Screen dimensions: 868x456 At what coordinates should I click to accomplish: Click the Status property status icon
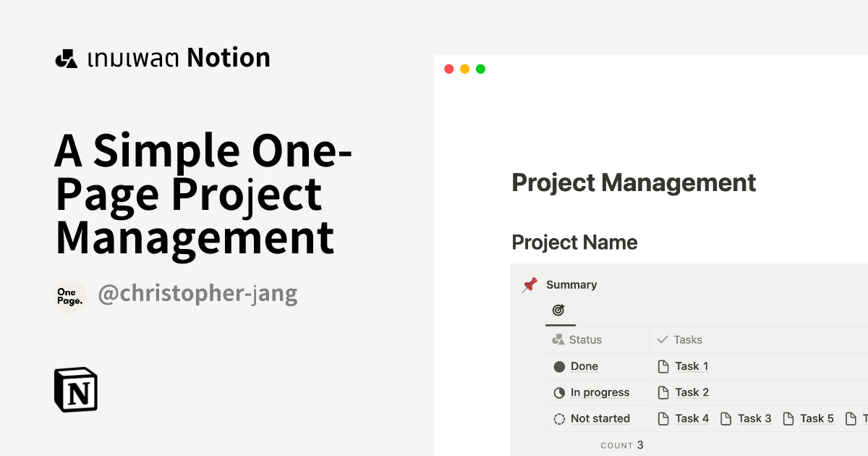coord(558,339)
